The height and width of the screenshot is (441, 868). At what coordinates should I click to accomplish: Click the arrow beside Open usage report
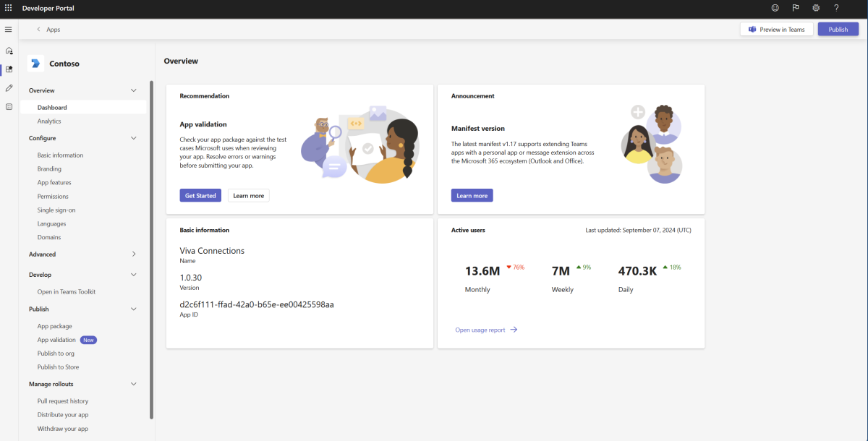coord(514,330)
